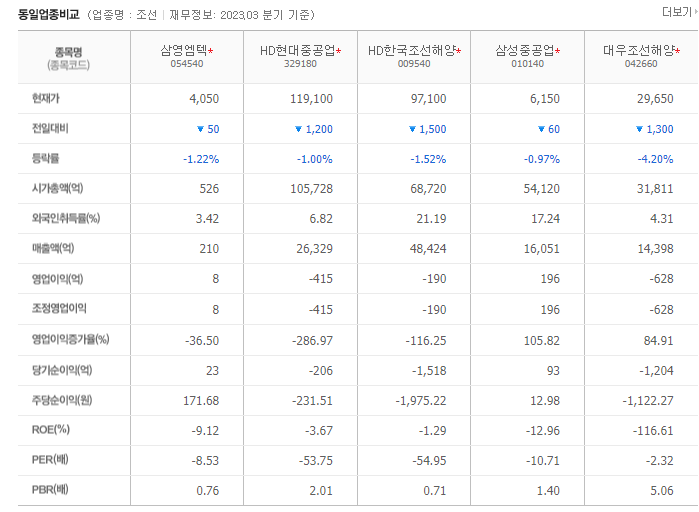
Task: Click the down arrow beside change 1,300
Action: click(x=639, y=129)
